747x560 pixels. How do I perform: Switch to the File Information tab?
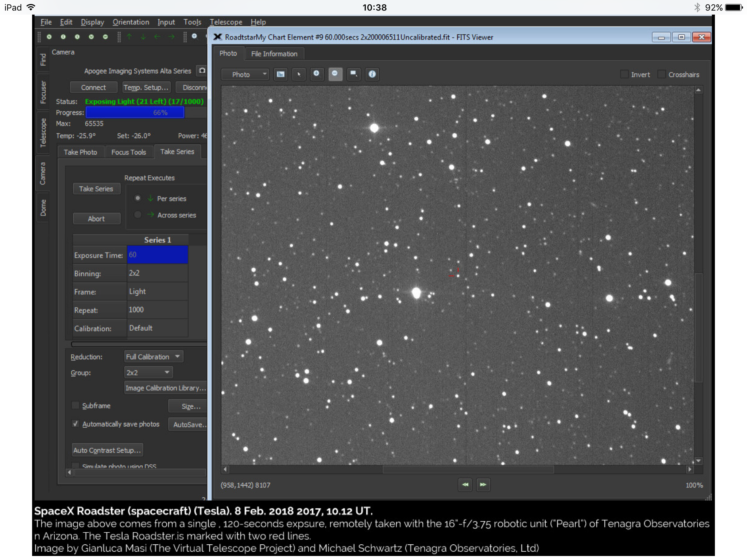pyautogui.click(x=274, y=54)
